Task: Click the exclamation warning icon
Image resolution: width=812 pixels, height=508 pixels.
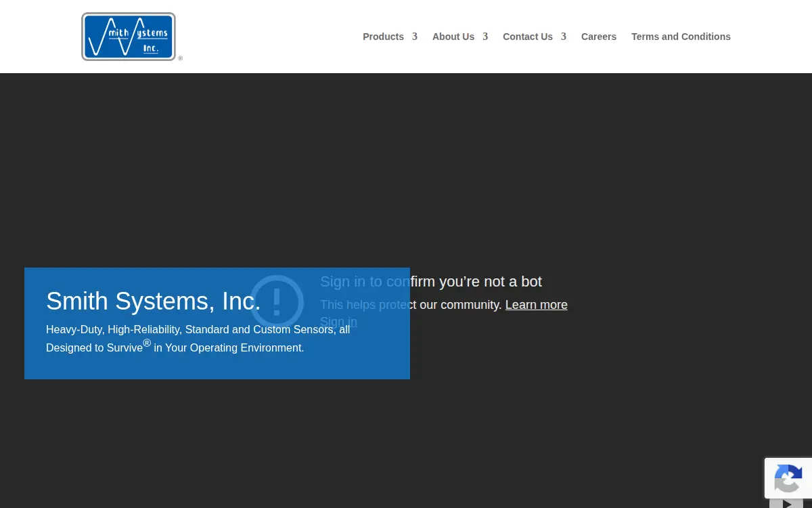Action: point(277,301)
